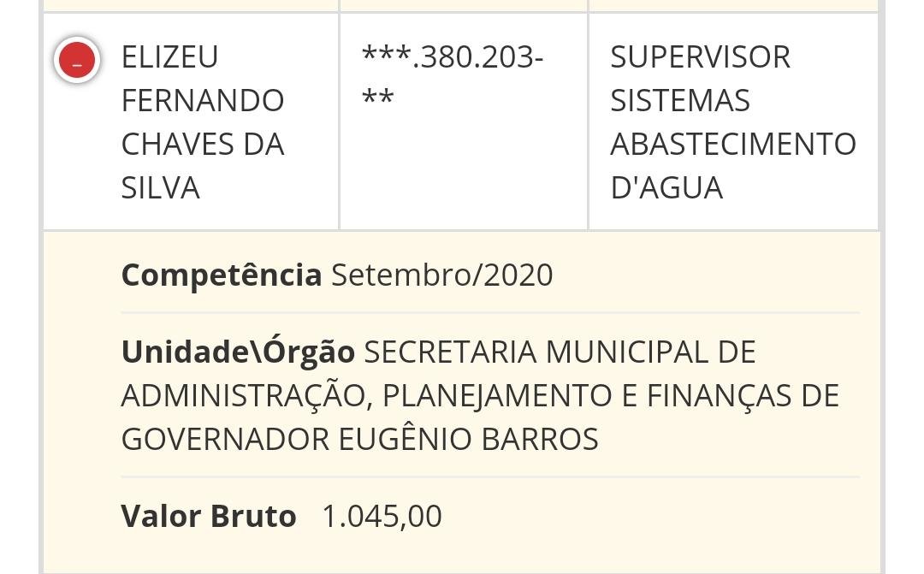
Task: Select the 1.045,00 gross value
Action: 382,517
